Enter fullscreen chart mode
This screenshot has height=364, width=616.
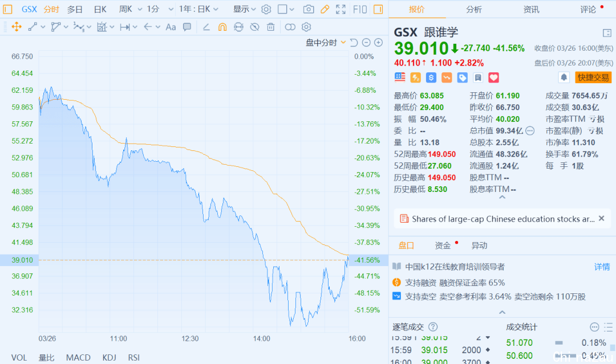pyautogui.click(x=341, y=9)
